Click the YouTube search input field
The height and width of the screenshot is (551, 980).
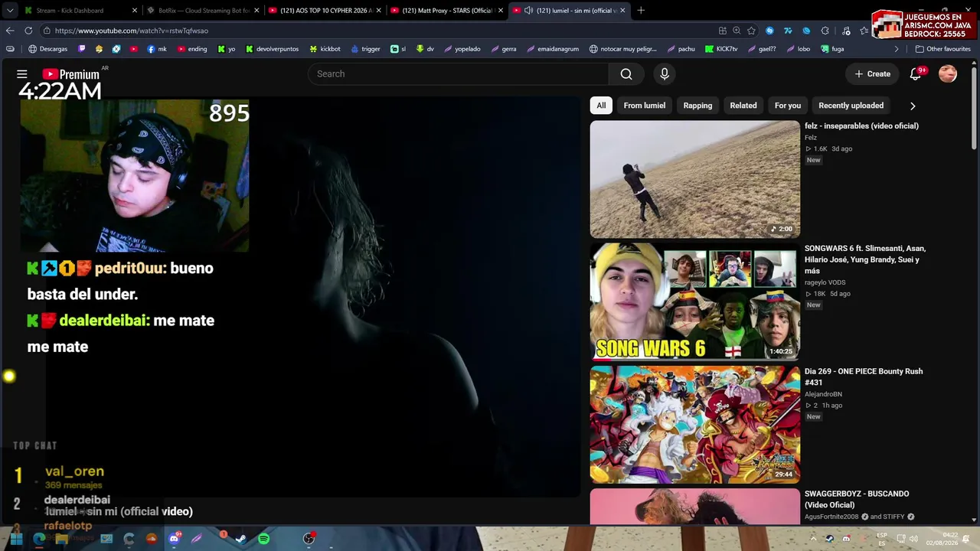pyautogui.click(x=459, y=74)
